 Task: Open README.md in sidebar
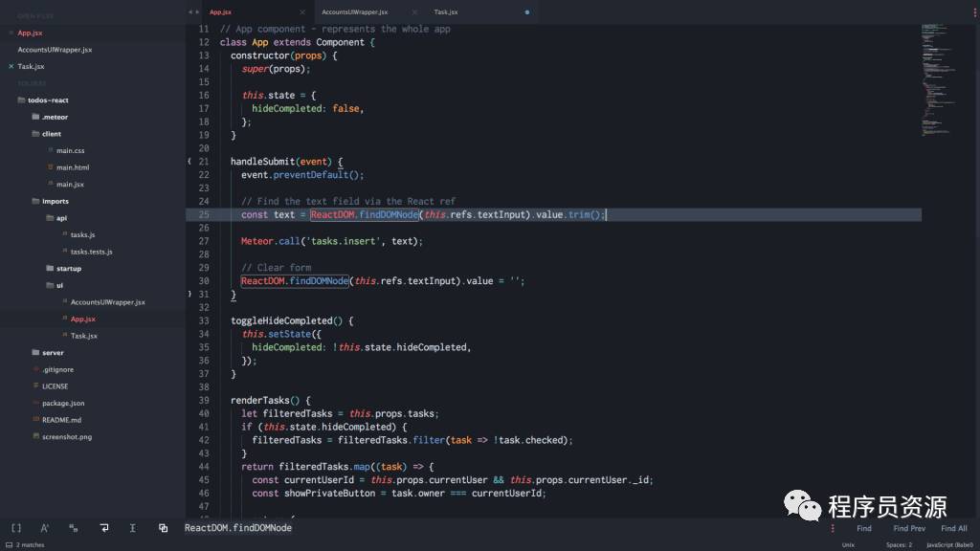pos(61,421)
